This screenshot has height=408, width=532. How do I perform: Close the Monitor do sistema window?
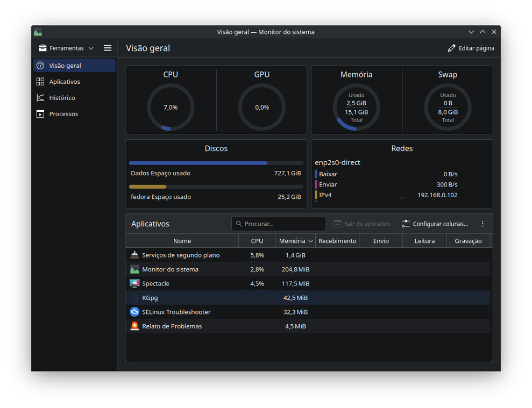click(x=494, y=32)
